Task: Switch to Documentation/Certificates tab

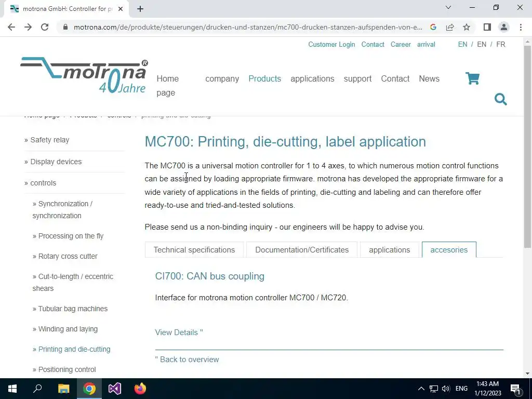Action: pos(302,250)
